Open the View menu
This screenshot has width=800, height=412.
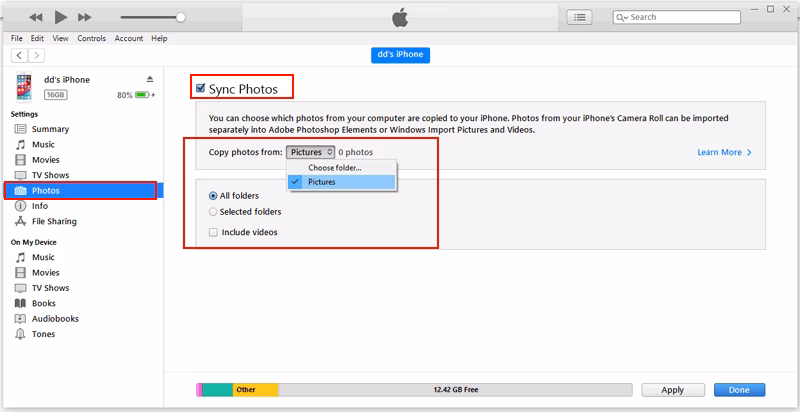[60, 38]
